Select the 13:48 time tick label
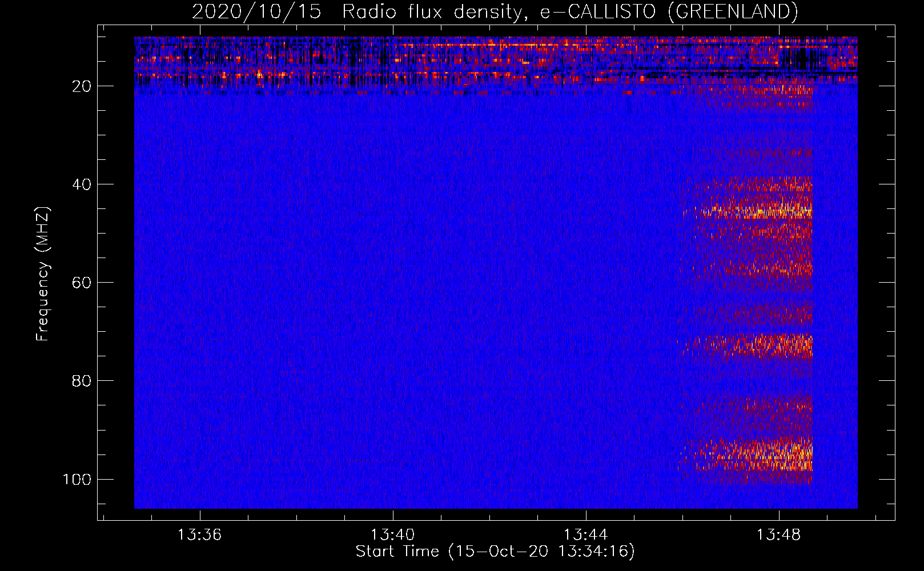The image size is (924, 571). [x=779, y=535]
